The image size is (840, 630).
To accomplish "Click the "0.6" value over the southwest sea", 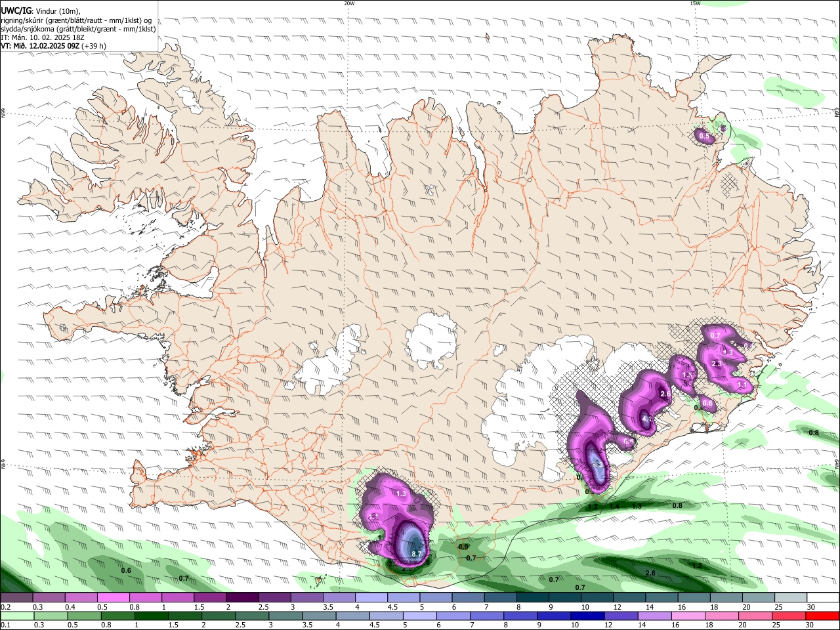I will click(127, 570).
